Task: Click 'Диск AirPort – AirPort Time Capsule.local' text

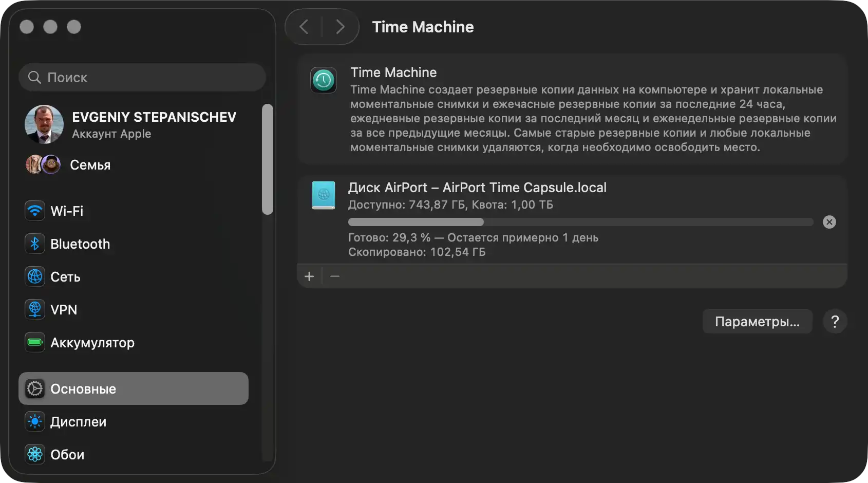Action: (x=478, y=188)
